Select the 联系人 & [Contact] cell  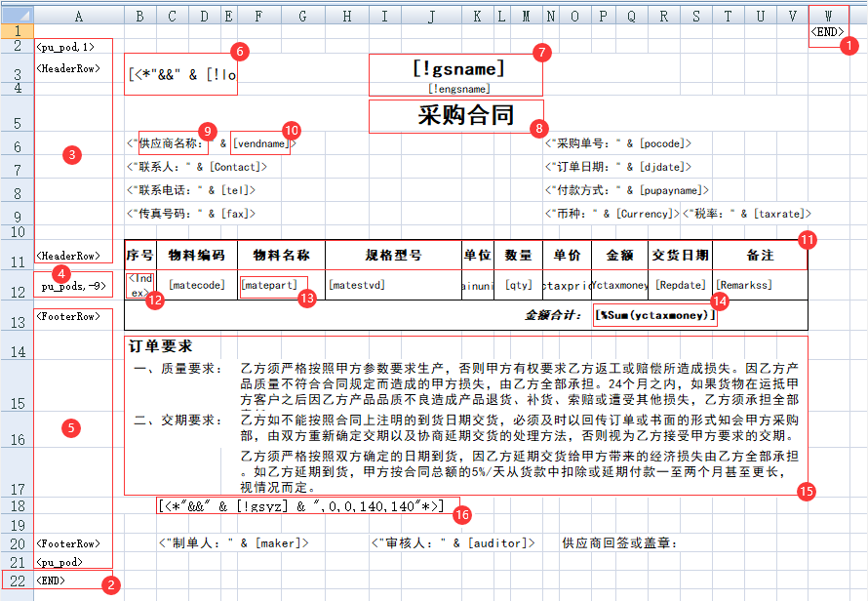196,167
